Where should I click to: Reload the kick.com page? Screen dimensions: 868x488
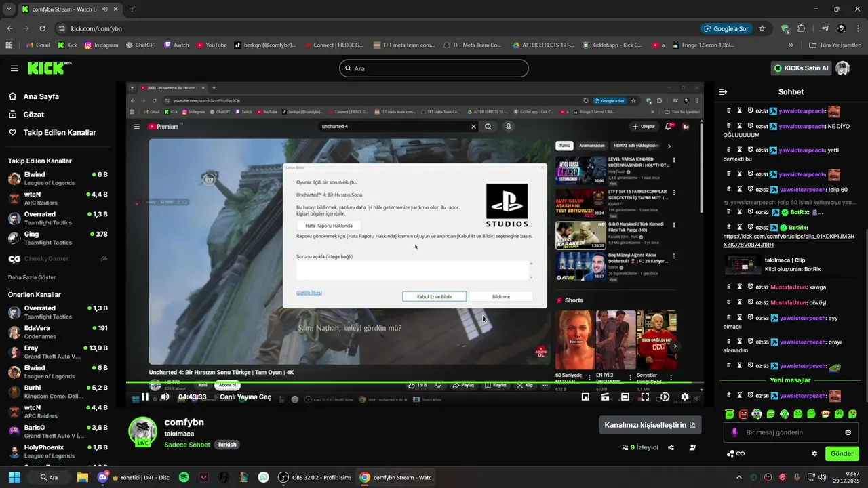coord(42,28)
